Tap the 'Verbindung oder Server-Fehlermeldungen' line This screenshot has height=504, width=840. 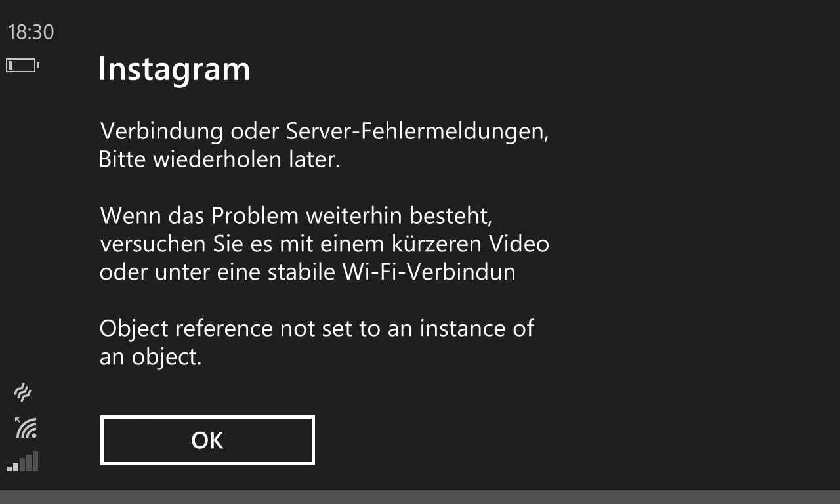click(x=324, y=132)
